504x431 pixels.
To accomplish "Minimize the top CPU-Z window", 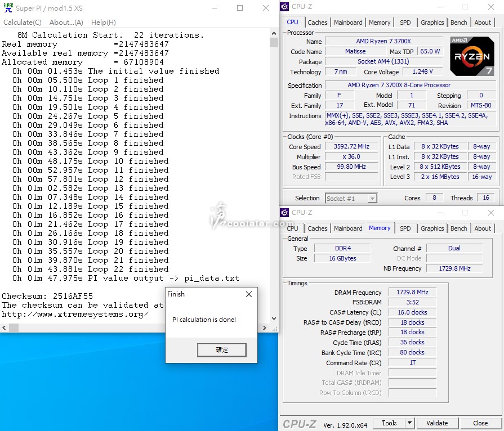I will [x=440, y=6].
